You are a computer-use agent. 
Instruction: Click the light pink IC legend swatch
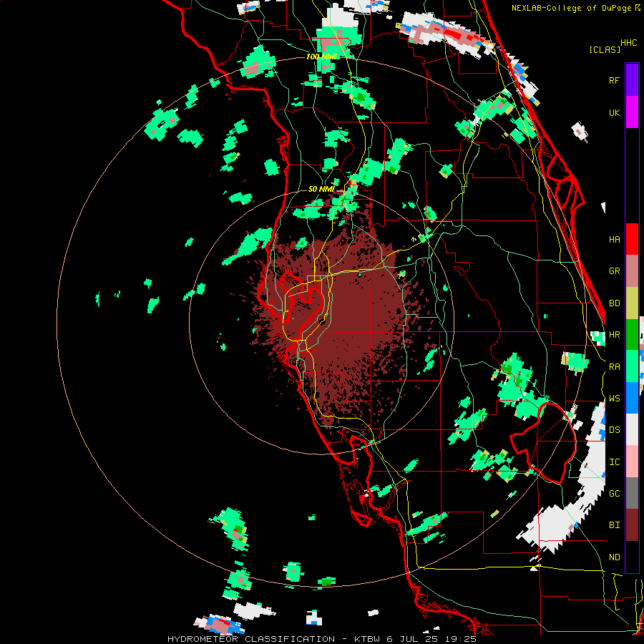(632, 462)
